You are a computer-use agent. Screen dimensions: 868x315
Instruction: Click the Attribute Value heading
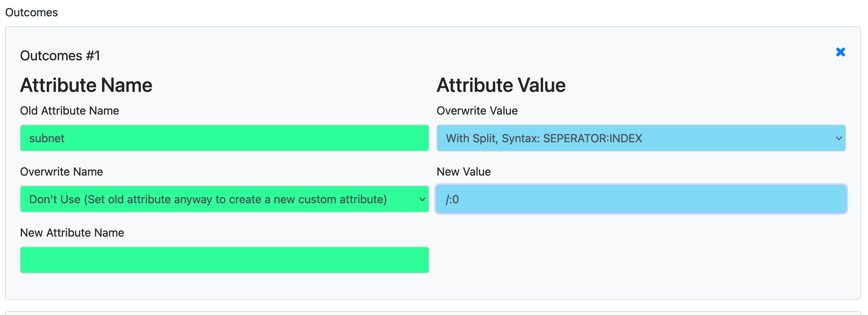coord(501,85)
